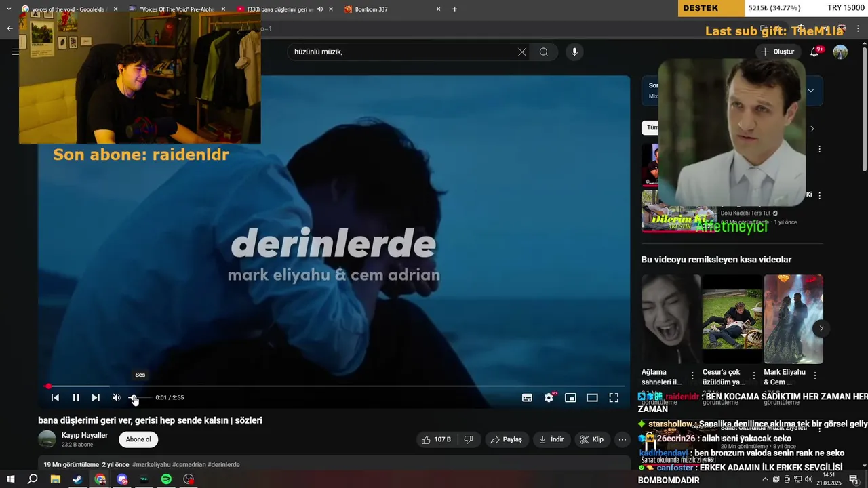The width and height of the screenshot is (868, 488).
Task: Seek on the red video progress bar
Action: pos(334,386)
